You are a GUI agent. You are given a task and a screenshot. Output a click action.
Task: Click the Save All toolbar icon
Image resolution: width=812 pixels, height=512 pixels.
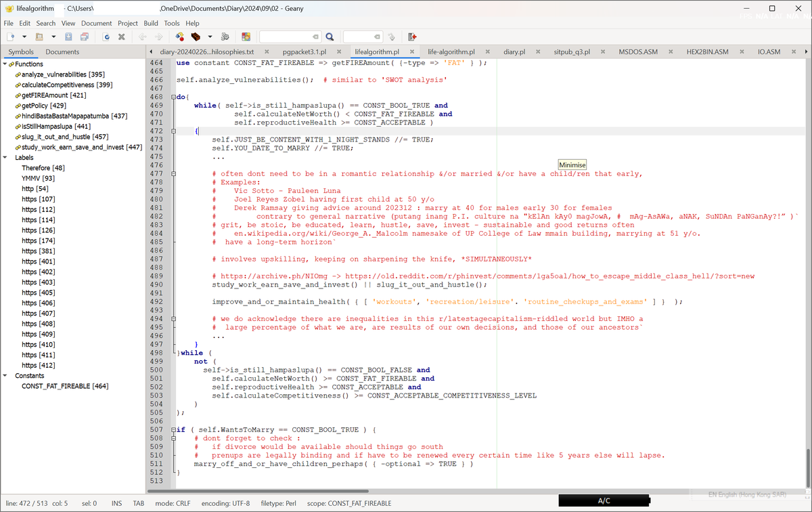click(85, 37)
